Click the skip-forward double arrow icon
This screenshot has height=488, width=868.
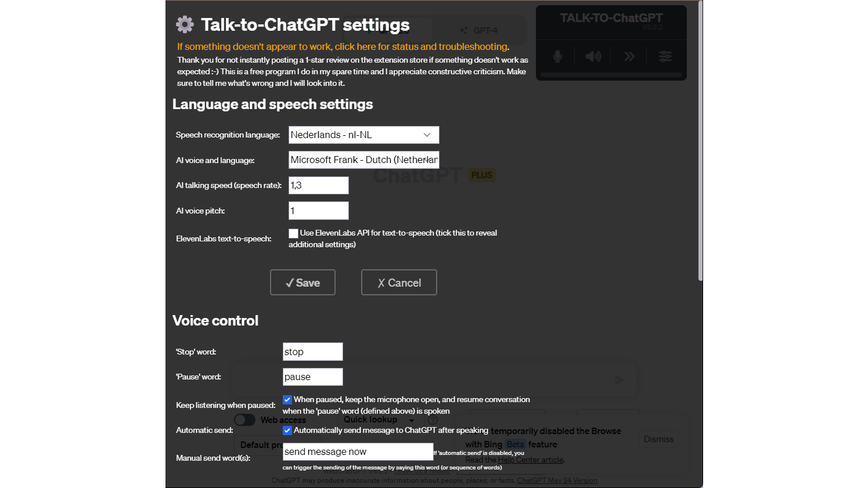coord(629,56)
